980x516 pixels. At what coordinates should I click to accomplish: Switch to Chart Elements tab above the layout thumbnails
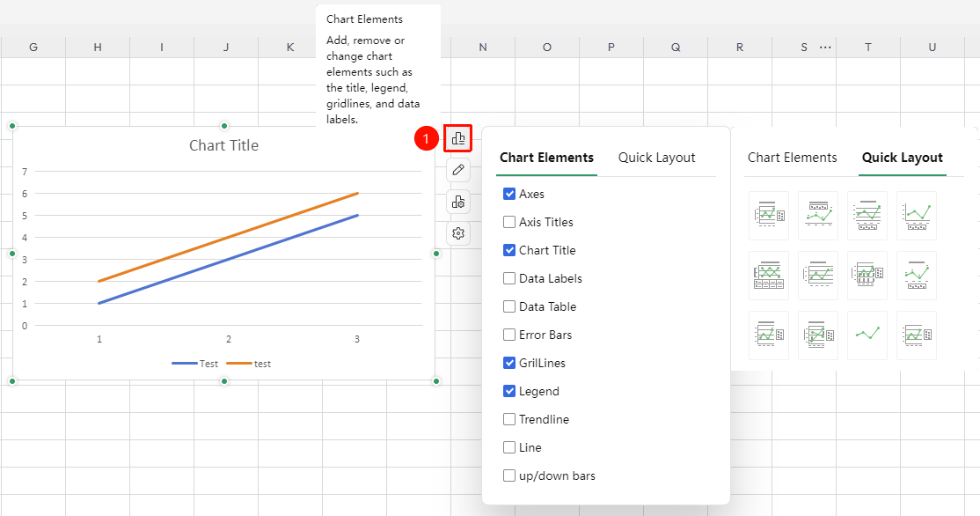point(793,158)
